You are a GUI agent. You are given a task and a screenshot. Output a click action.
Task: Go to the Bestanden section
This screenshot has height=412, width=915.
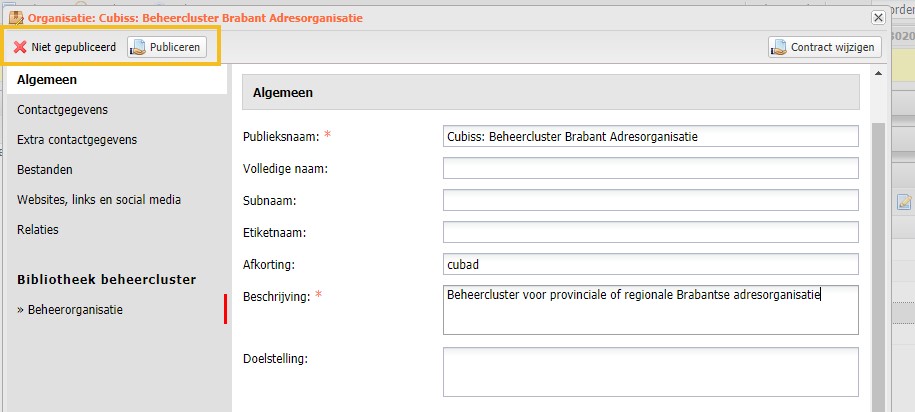point(45,170)
